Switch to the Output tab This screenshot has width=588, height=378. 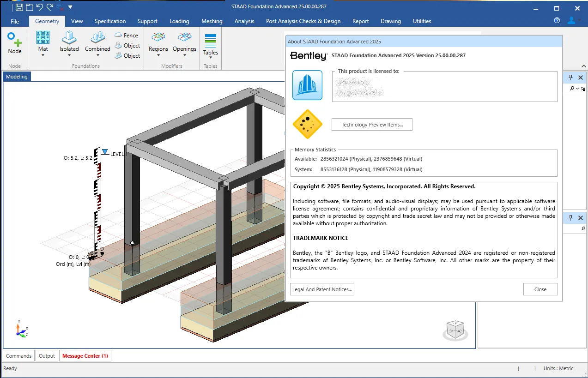[47, 356]
